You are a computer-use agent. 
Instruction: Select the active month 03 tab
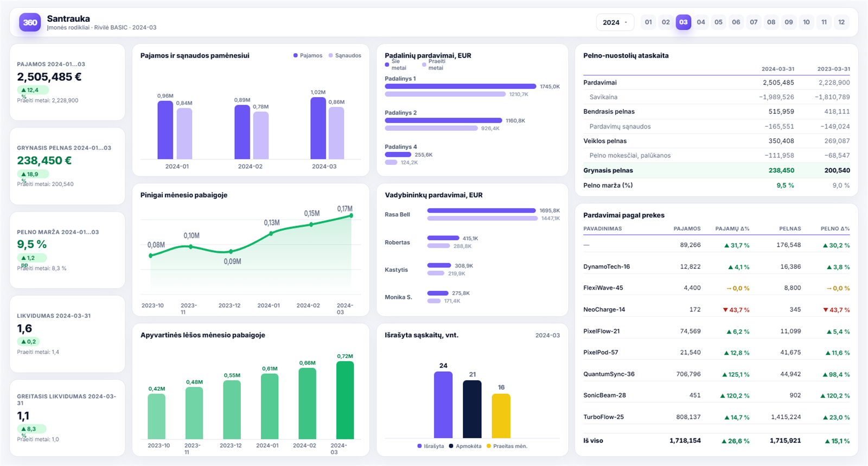pos(684,22)
